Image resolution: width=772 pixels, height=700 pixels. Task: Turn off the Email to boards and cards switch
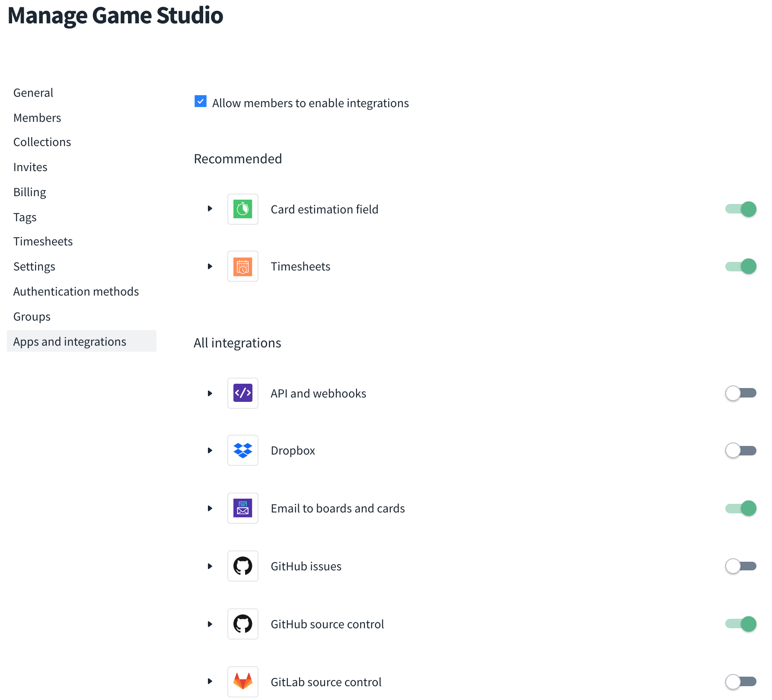point(740,508)
